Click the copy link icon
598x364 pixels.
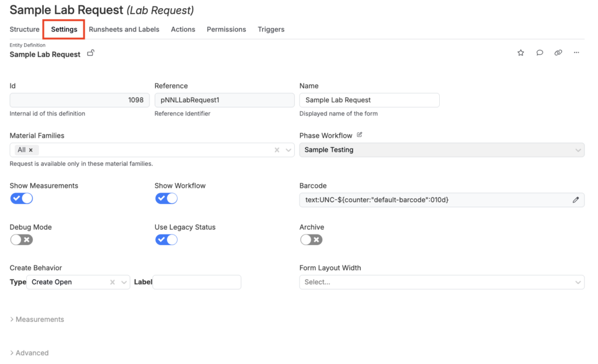[x=558, y=53]
